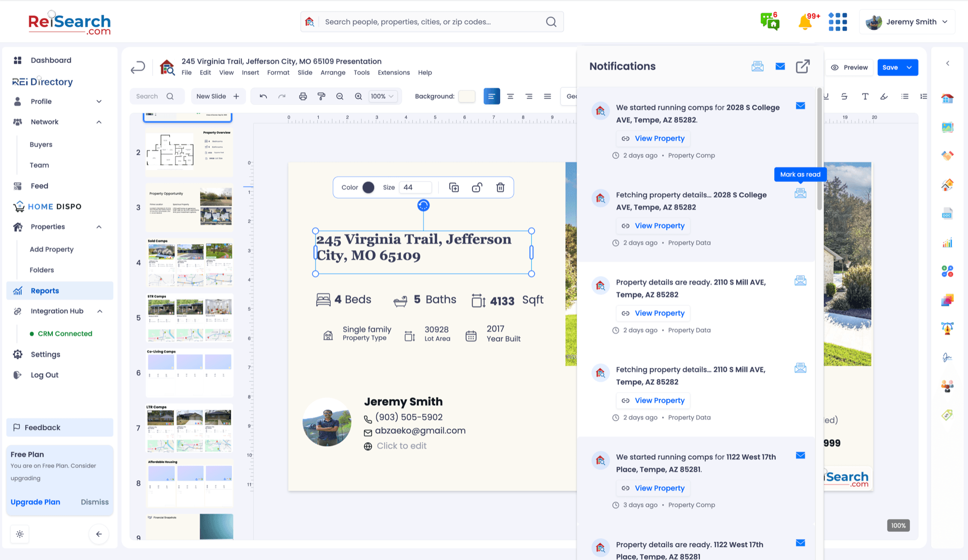This screenshot has height=560, width=968.
Task: Click the Preview button
Action: click(x=850, y=68)
